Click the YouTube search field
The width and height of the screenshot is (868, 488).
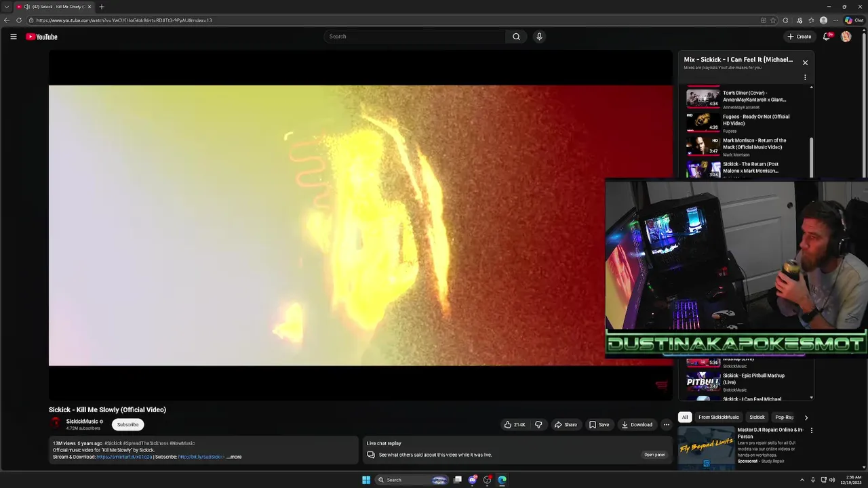pyautogui.click(x=415, y=37)
